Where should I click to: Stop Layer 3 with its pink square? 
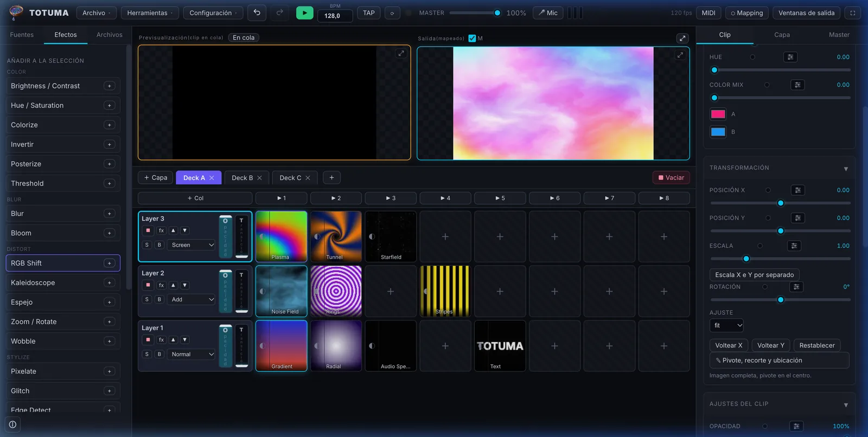148,230
